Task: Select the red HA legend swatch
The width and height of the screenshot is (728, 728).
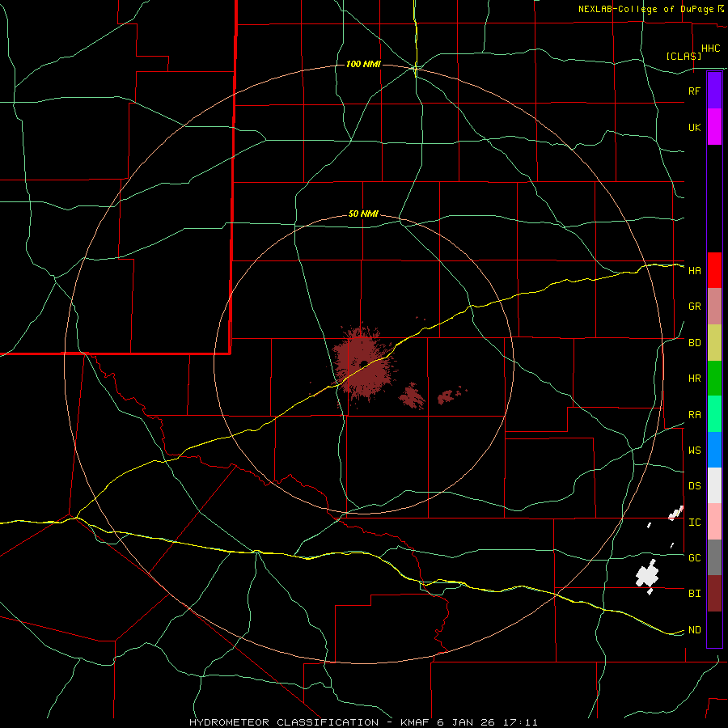Action: [714, 270]
